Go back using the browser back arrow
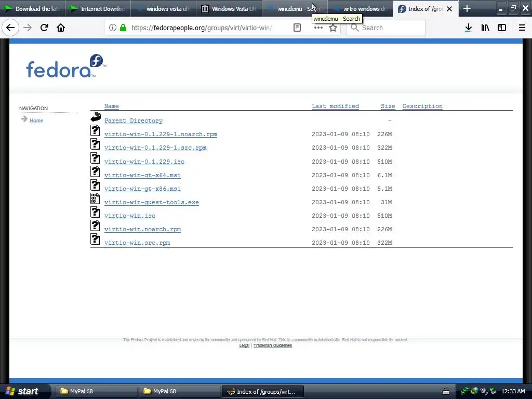Viewport: 532px width, 399px height. [x=10, y=28]
